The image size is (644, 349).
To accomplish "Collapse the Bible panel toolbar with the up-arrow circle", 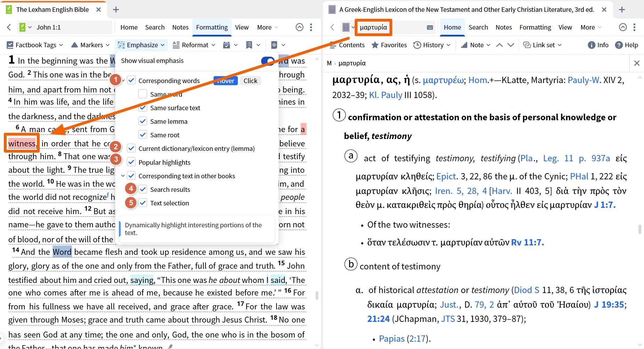I will 299,27.
